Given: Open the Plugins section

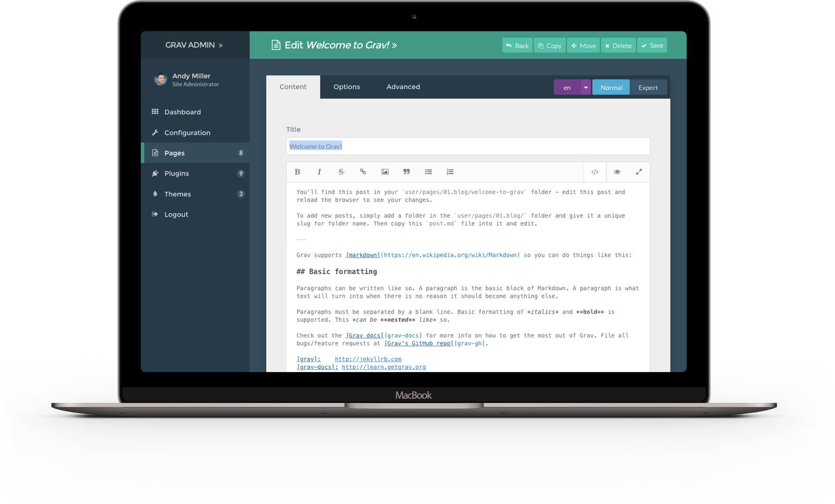Looking at the screenshot, I should 196,173.
